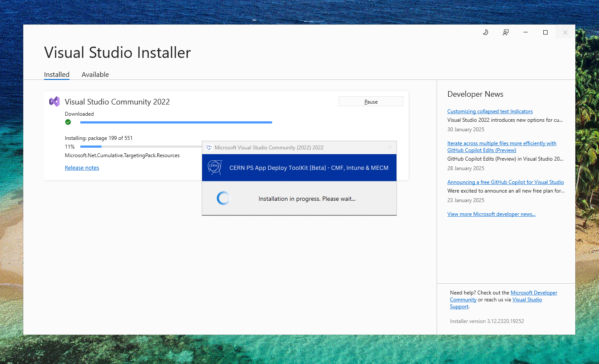Image resolution: width=599 pixels, height=364 pixels.
Task: Click the Visual Studio purple logo
Action: (54, 101)
